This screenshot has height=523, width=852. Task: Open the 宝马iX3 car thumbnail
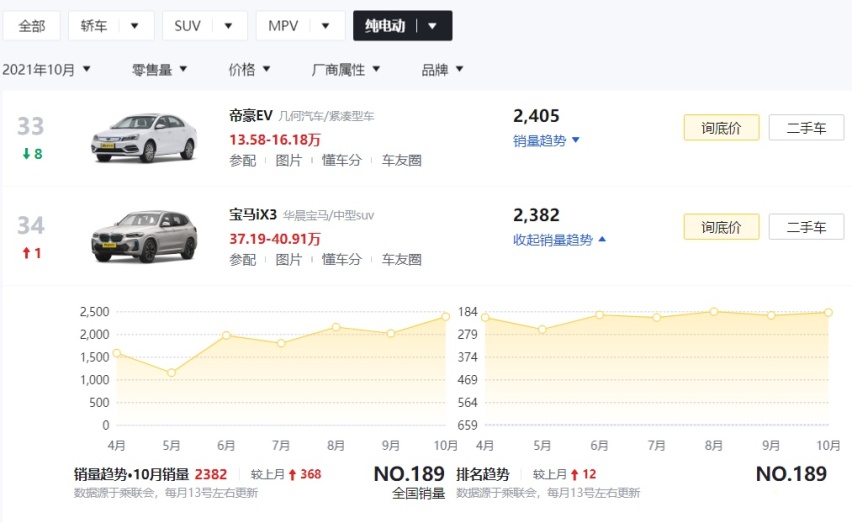click(x=144, y=237)
